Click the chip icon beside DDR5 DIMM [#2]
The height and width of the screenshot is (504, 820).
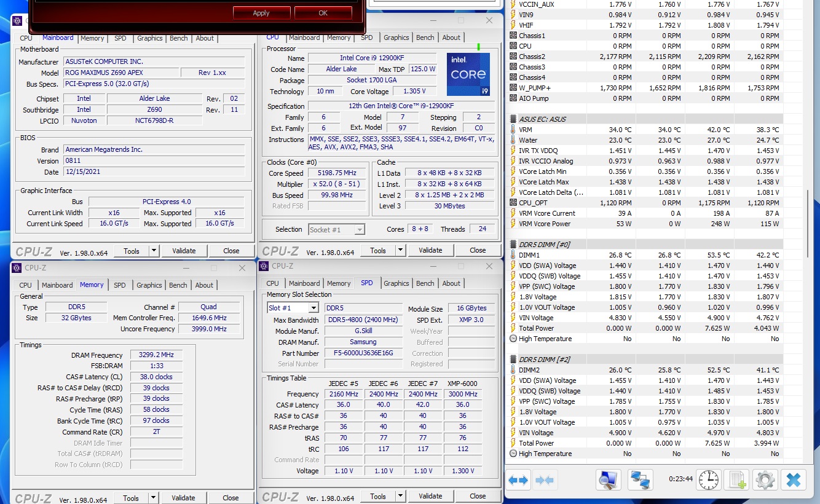pos(513,360)
